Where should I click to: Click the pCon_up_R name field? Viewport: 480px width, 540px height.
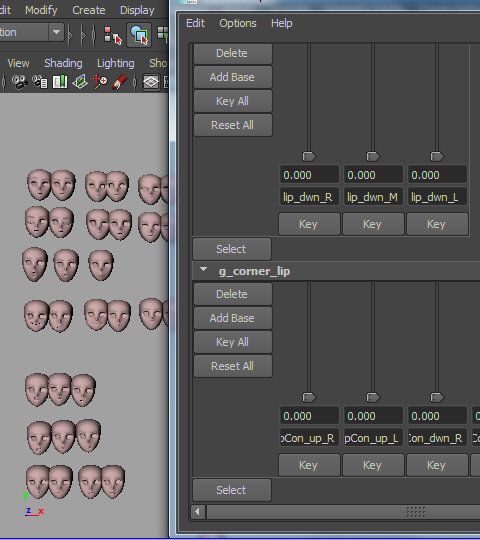click(309, 438)
